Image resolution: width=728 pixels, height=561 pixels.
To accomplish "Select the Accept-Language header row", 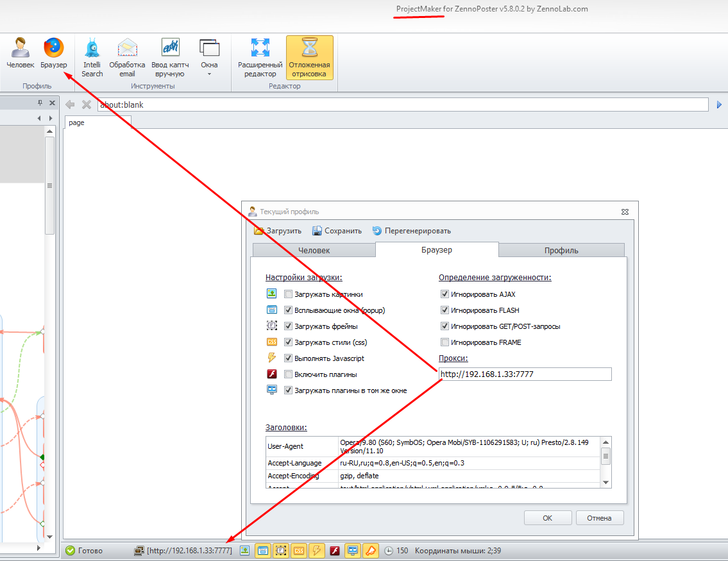I will [433, 463].
